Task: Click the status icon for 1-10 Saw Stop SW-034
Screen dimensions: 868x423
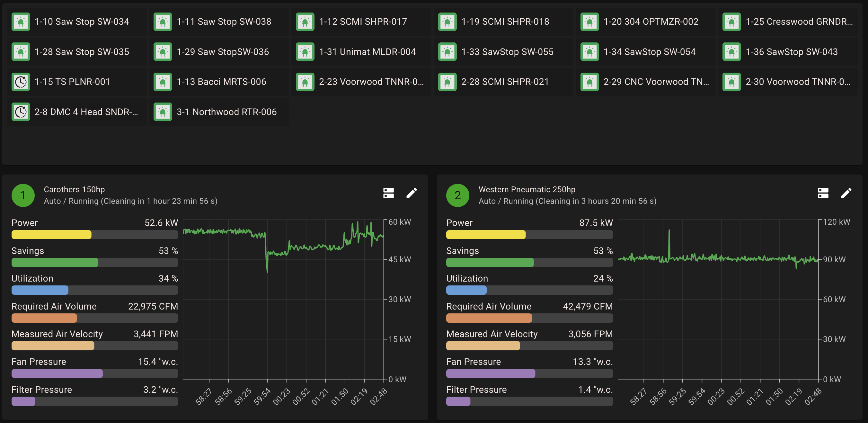Action: click(21, 22)
